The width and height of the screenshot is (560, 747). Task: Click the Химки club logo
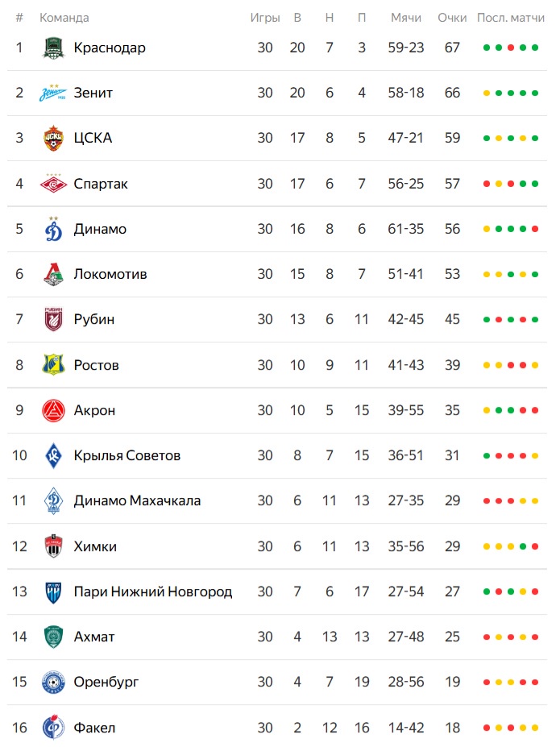[x=53, y=546]
